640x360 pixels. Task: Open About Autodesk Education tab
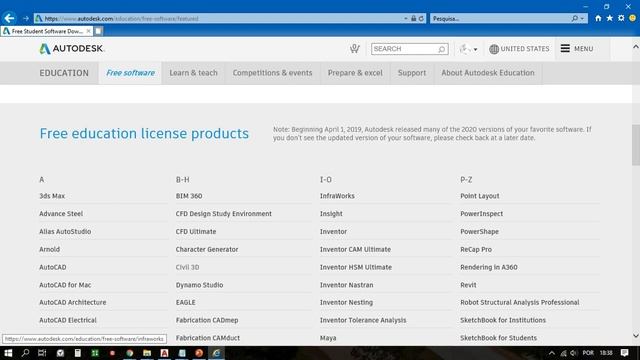point(488,73)
